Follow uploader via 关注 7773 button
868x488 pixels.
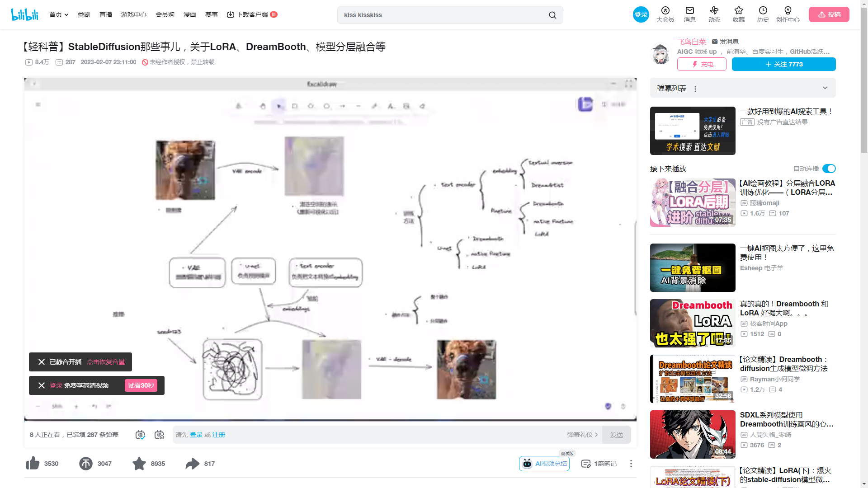[x=784, y=64]
